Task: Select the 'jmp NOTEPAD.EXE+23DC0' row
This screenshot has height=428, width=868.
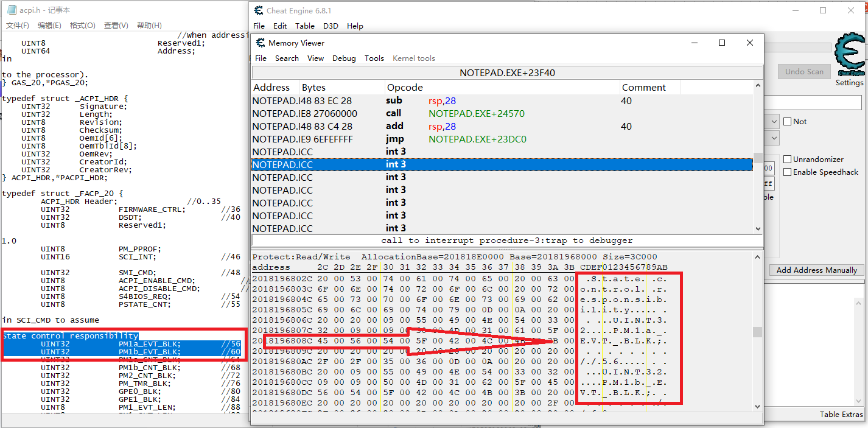Action: (502, 139)
